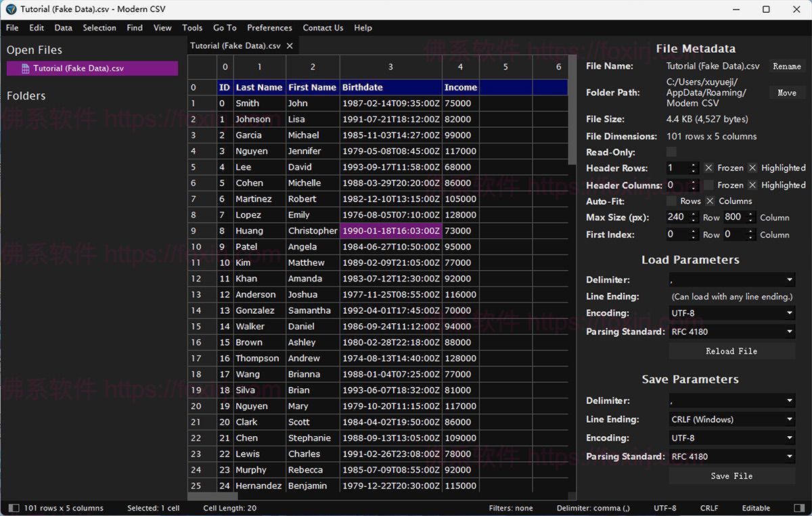Viewport: 812px width, 516px height.
Task: Open the Line Ending dropdown under Save Parameters
Action: tap(731, 419)
